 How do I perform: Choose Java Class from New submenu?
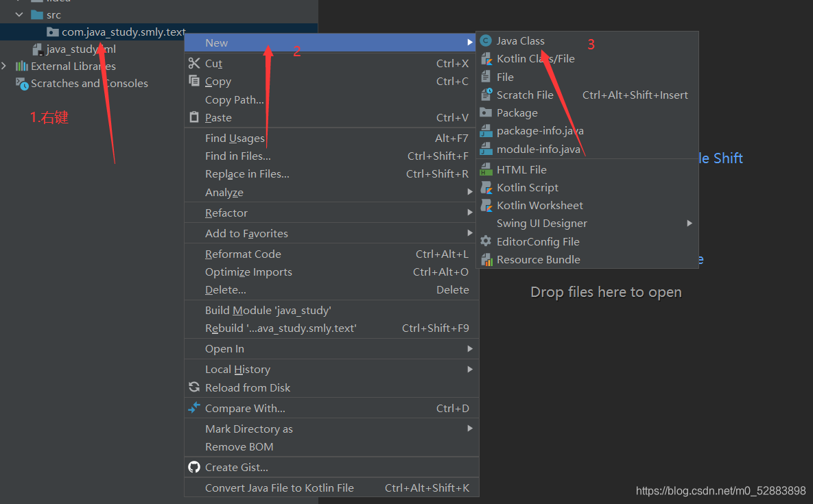(x=587, y=40)
